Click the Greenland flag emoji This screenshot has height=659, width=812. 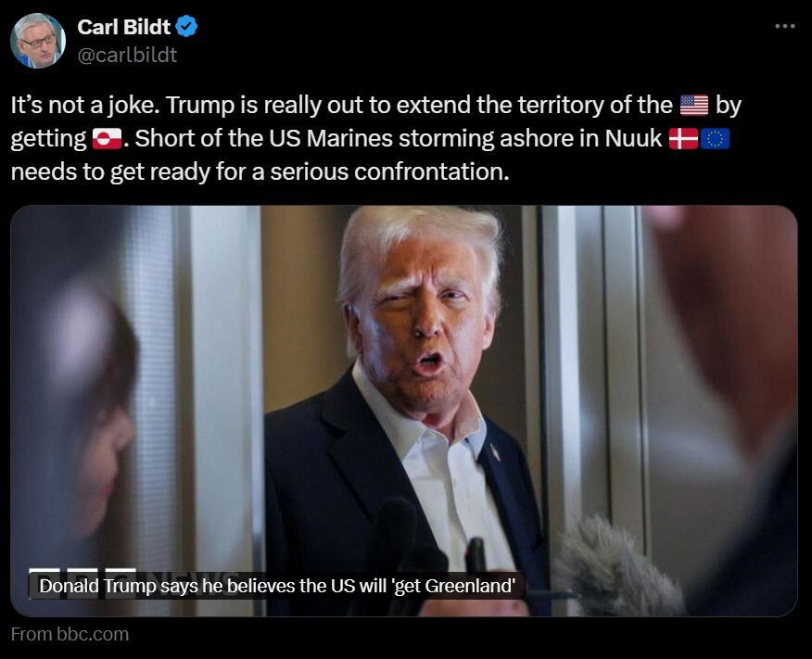click(x=107, y=139)
